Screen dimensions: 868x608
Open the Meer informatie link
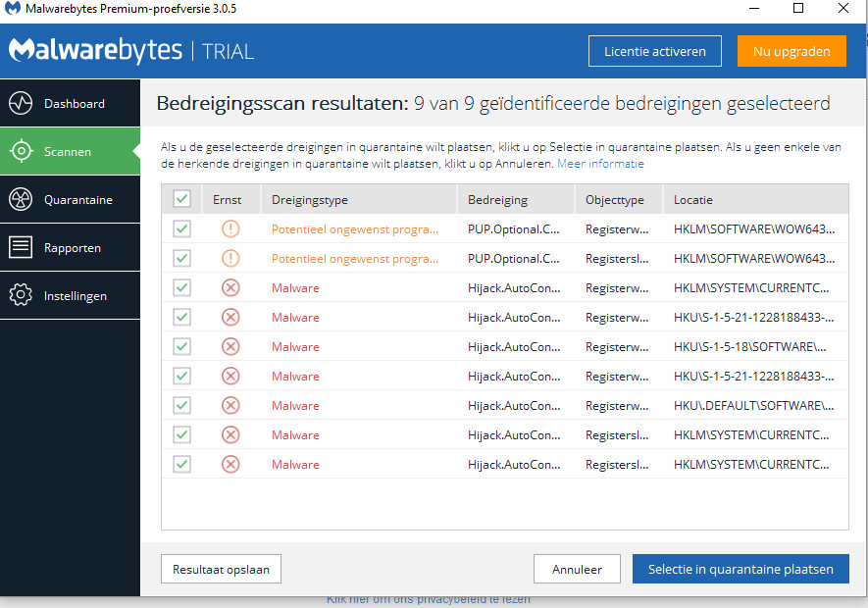click(x=600, y=164)
